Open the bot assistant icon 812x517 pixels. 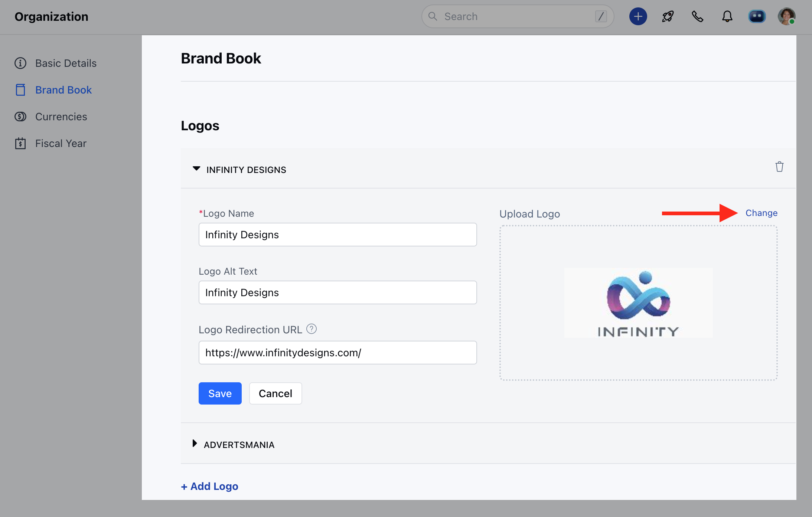757,16
